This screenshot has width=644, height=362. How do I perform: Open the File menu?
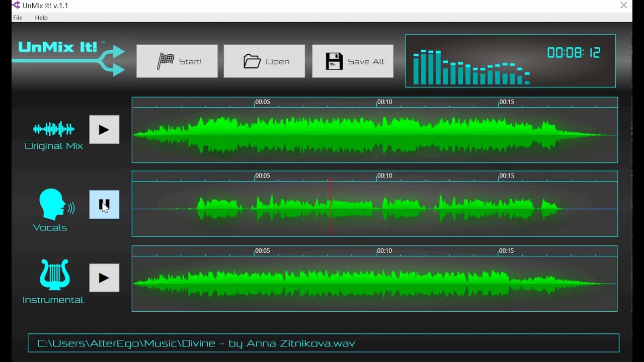point(18,17)
